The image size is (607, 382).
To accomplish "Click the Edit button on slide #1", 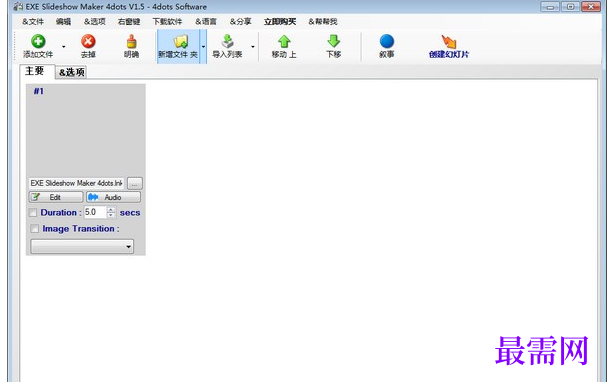I will click(x=56, y=197).
